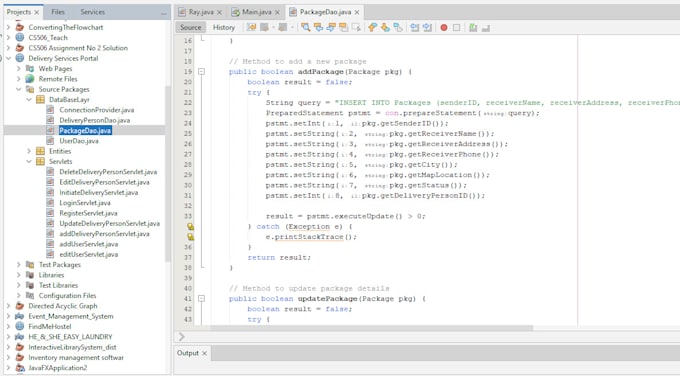Select InitiateDeliveryServlet.java file
This screenshot has height=376, width=680.
[99, 193]
